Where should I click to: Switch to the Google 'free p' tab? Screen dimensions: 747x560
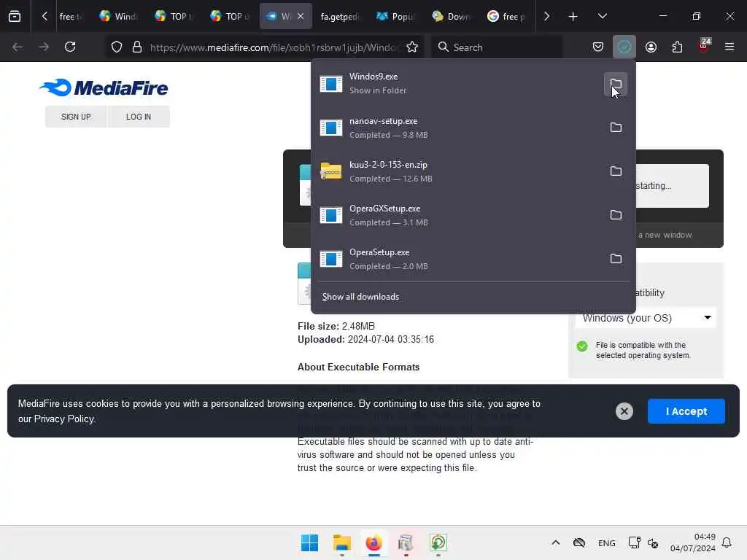click(506, 17)
